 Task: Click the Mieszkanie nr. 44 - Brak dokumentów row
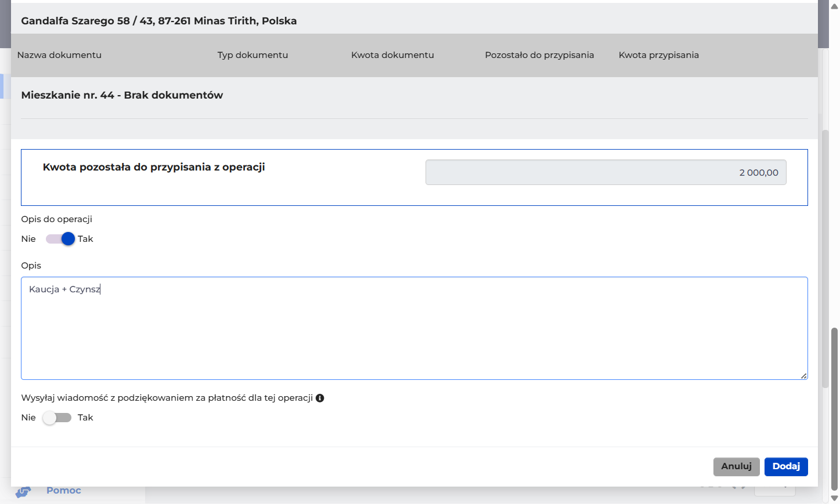click(x=122, y=95)
